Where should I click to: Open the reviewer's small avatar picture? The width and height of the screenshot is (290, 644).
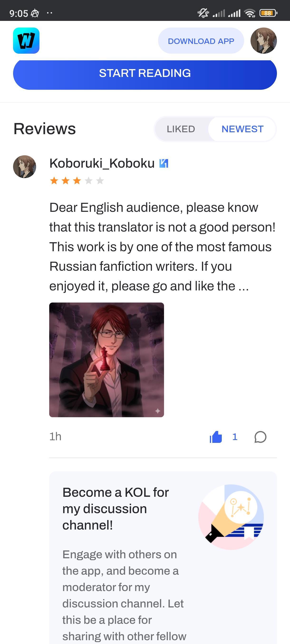[24, 167]
